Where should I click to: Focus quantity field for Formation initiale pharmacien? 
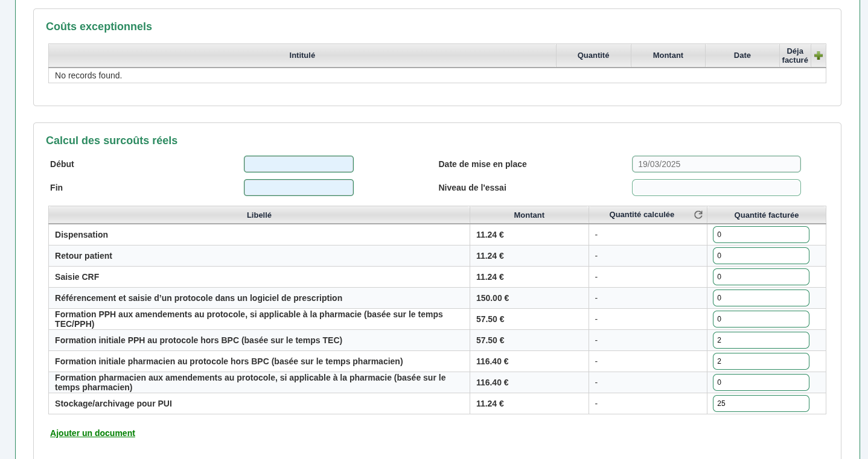click(761, 361)
